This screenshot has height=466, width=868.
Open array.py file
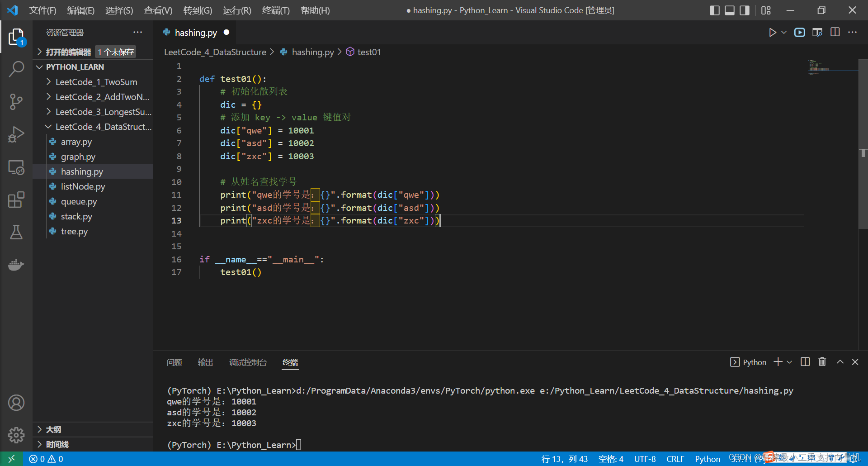pos(93,142)
